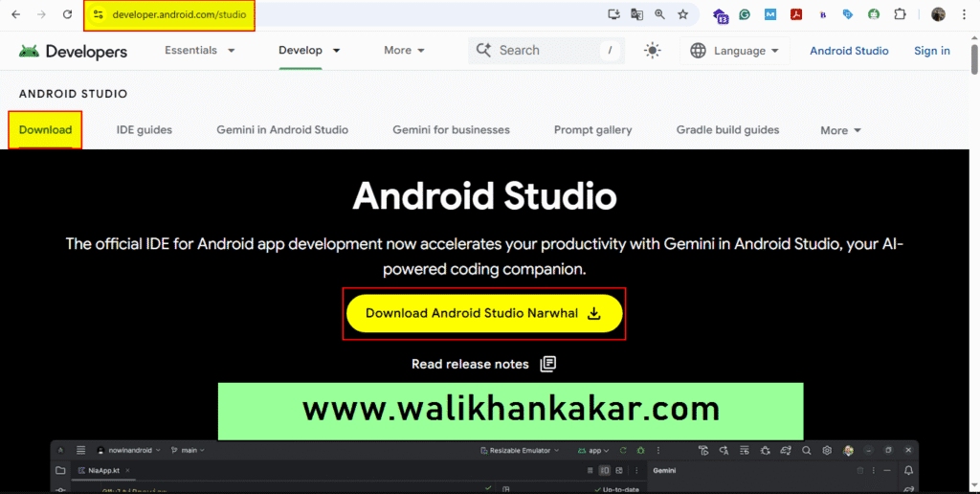This screenshot has height=494, width=980.
Task: Click the Android Developers logo
Action: 73,52
